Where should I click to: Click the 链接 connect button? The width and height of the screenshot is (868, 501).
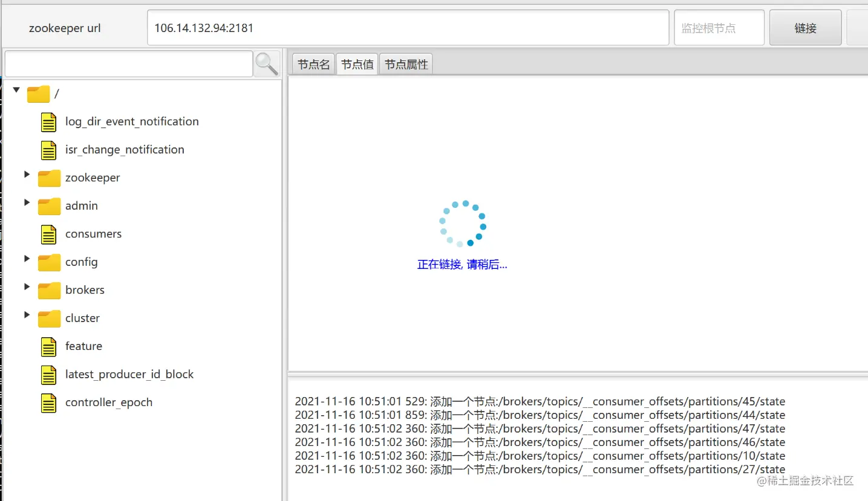pos(805,28)
